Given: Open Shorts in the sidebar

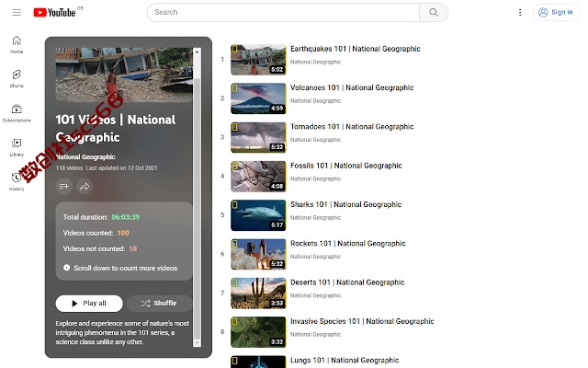Looking at the screenshot, I should [x=17, y=78].
